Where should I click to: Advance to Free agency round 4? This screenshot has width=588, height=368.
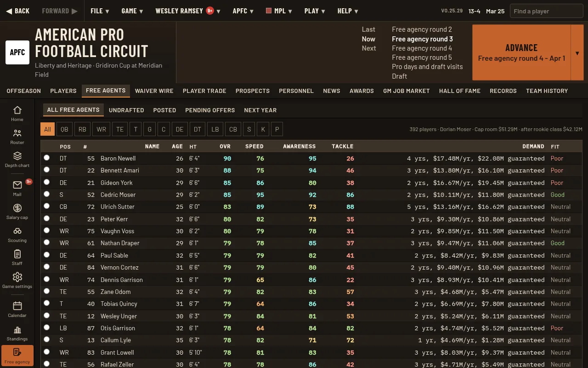[521, 52]
